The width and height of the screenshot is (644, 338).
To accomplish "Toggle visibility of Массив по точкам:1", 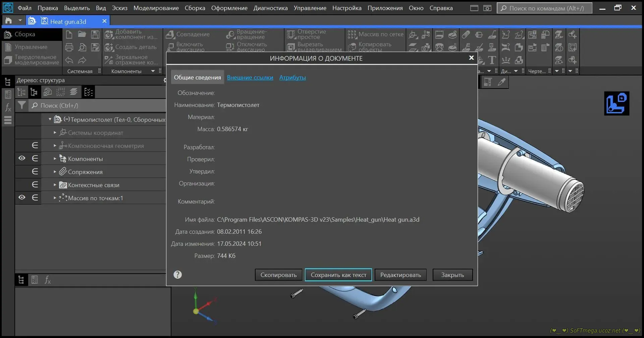I will click(x=22, y=198).
